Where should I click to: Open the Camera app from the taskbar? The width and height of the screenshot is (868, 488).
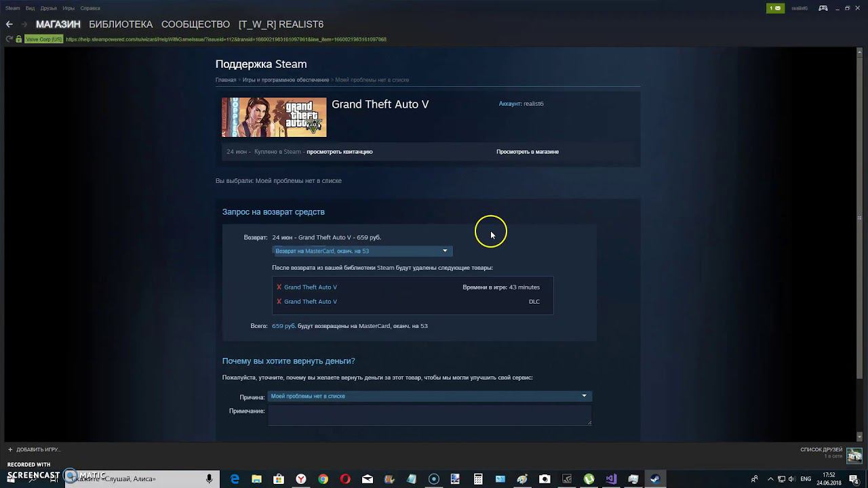pos(545,479)
